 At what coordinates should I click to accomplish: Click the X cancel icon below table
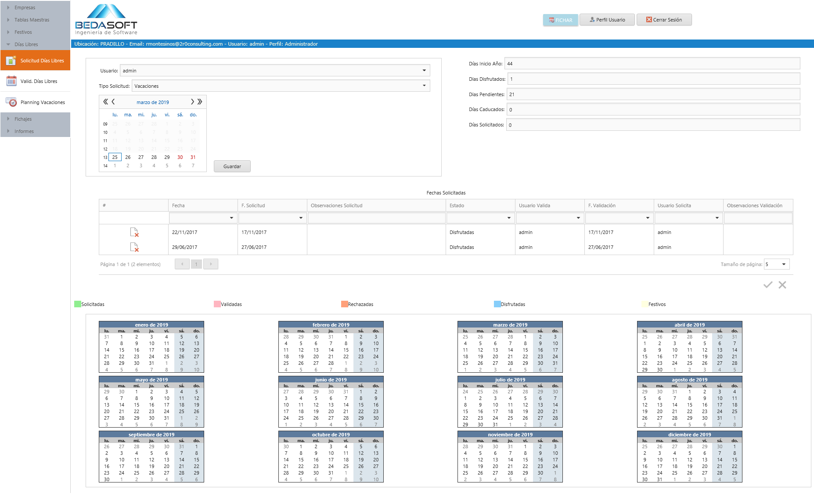click(782, 285)
